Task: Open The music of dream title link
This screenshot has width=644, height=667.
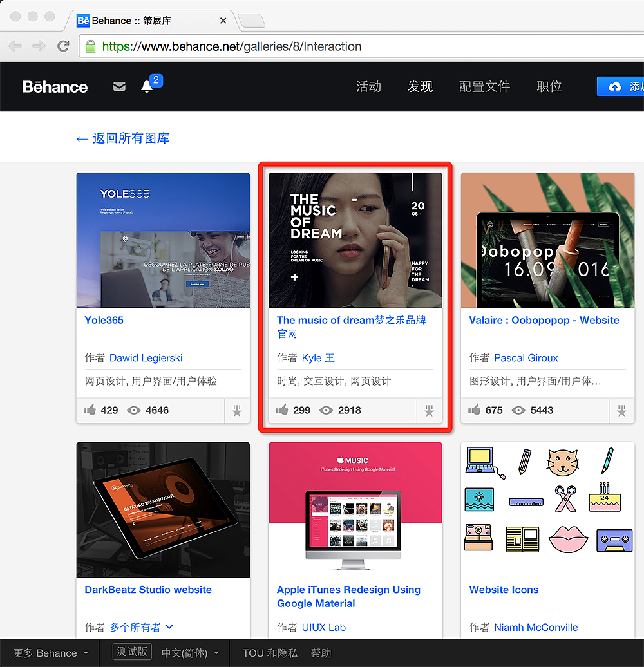Action: point(352,326)
